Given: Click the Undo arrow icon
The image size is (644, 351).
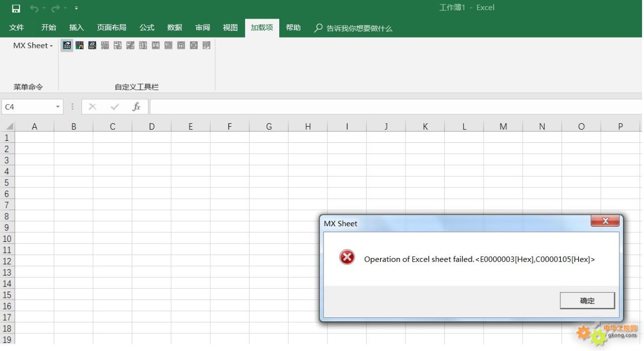Looking at the screenshot, I should pos(34,9).
